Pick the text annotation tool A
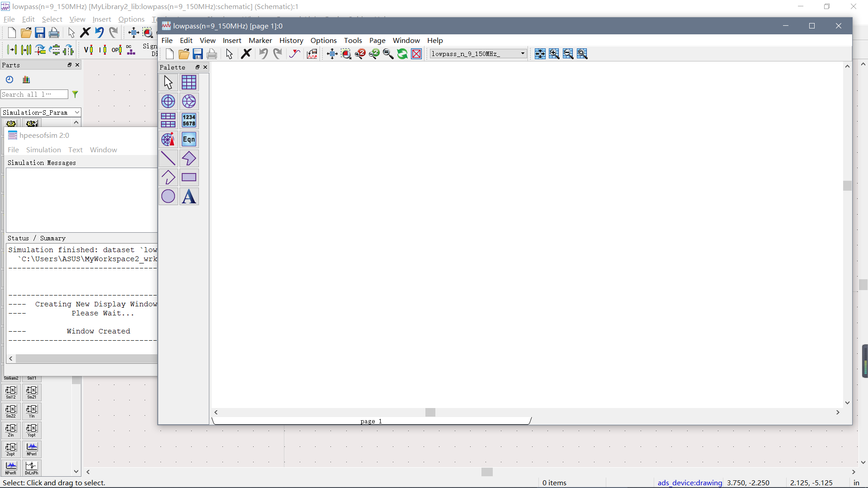The width and height of the screenshot is (868, 488). pos(189,196)
